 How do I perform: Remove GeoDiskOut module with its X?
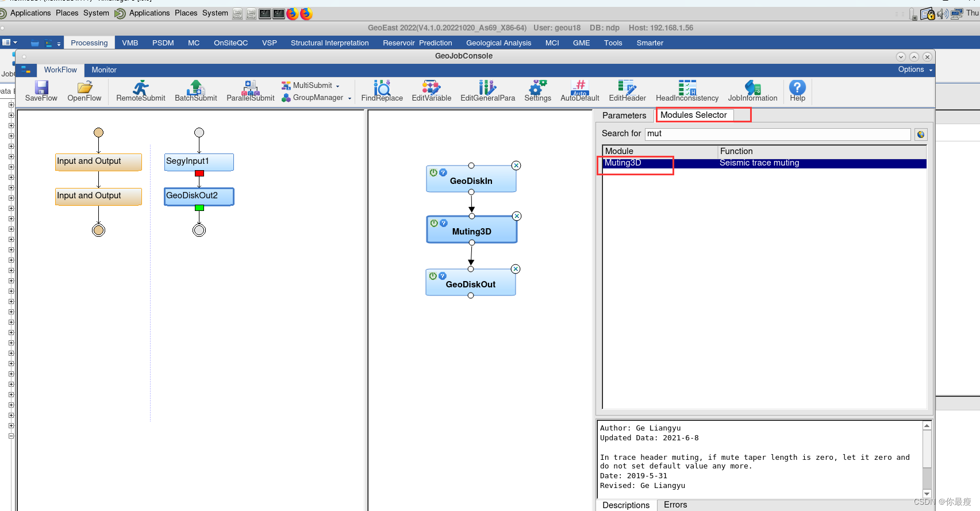[x=516, y=269]
